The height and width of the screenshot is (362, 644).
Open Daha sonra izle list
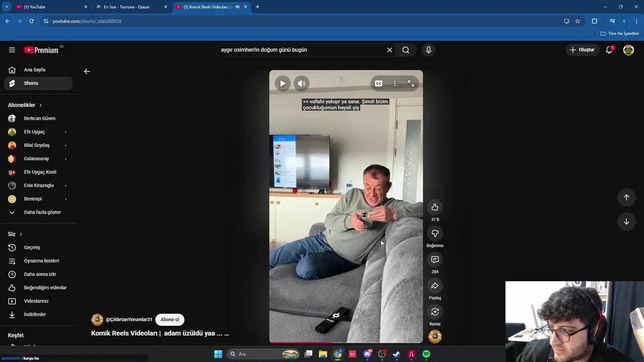(38, 274)
